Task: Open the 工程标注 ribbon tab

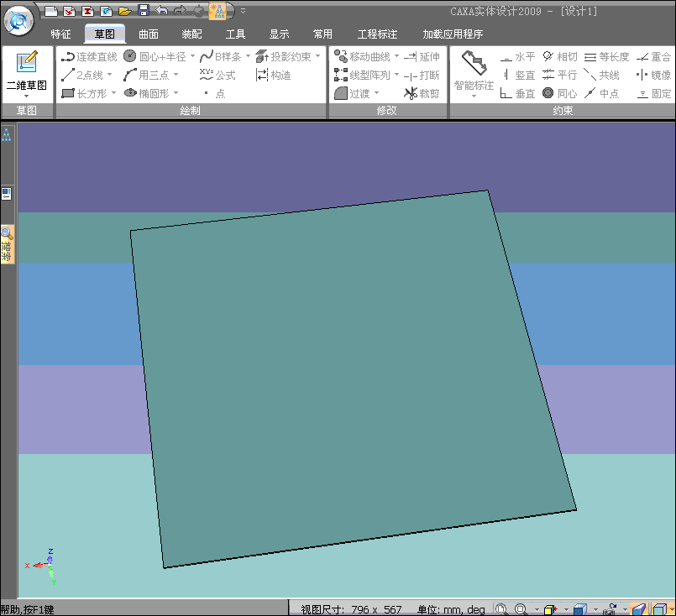Action: (x=377, y=34)
